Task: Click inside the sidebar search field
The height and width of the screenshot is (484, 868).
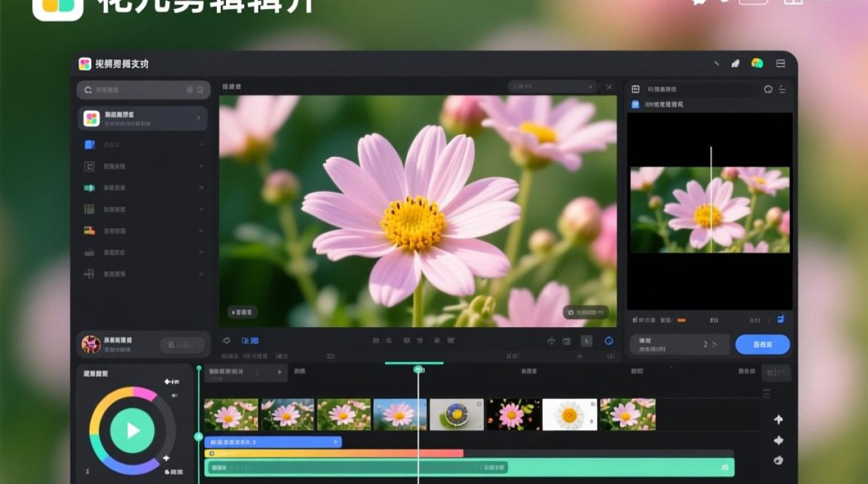Action: click(143, 90)
